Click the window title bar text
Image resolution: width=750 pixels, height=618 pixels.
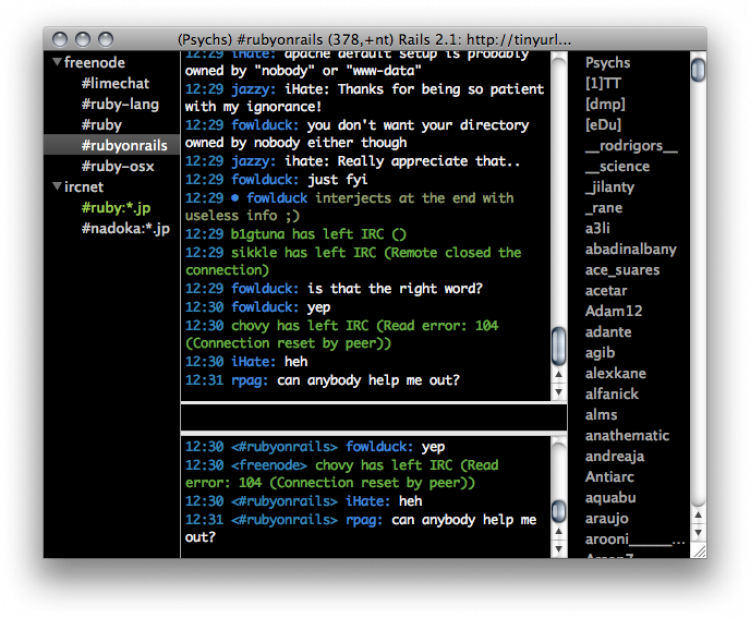point(375,39)
